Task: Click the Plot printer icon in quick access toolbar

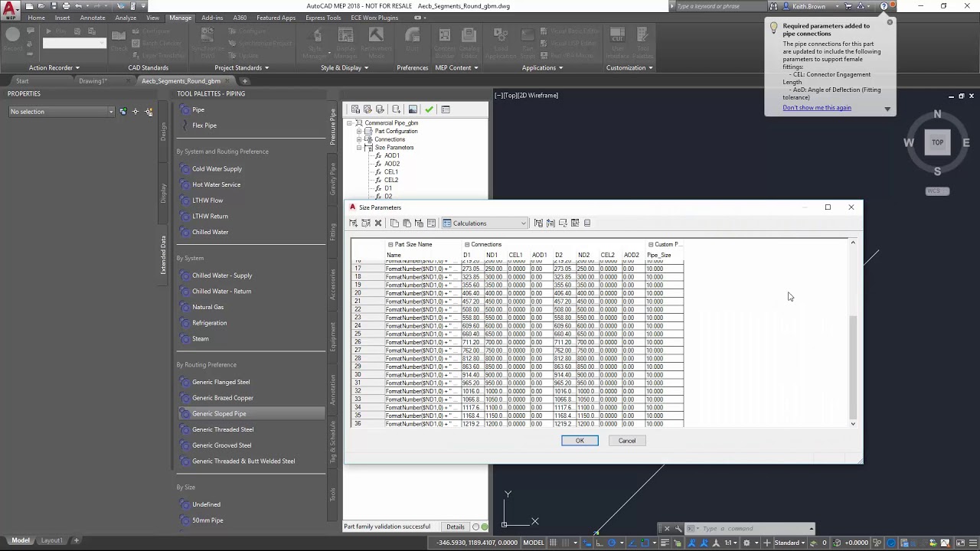Action: pyautogui.click(x=66, y=6)
